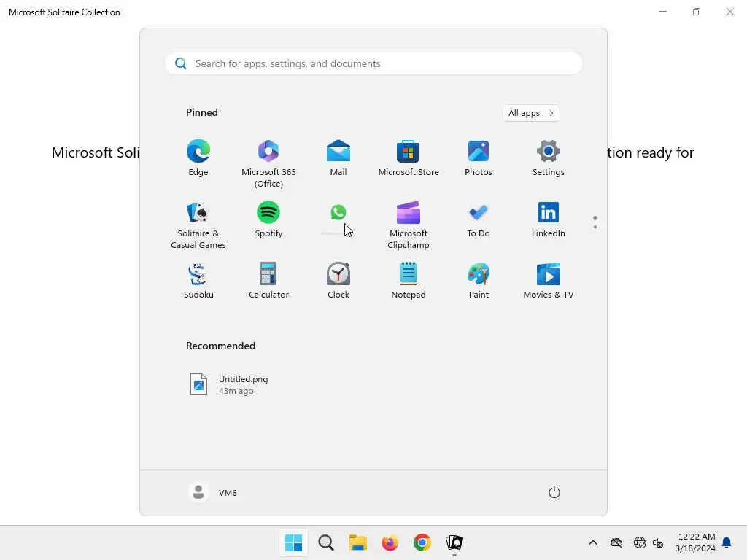The image size is (747, 560).
Task: Expand the All apps list
Action: [531, 113]
